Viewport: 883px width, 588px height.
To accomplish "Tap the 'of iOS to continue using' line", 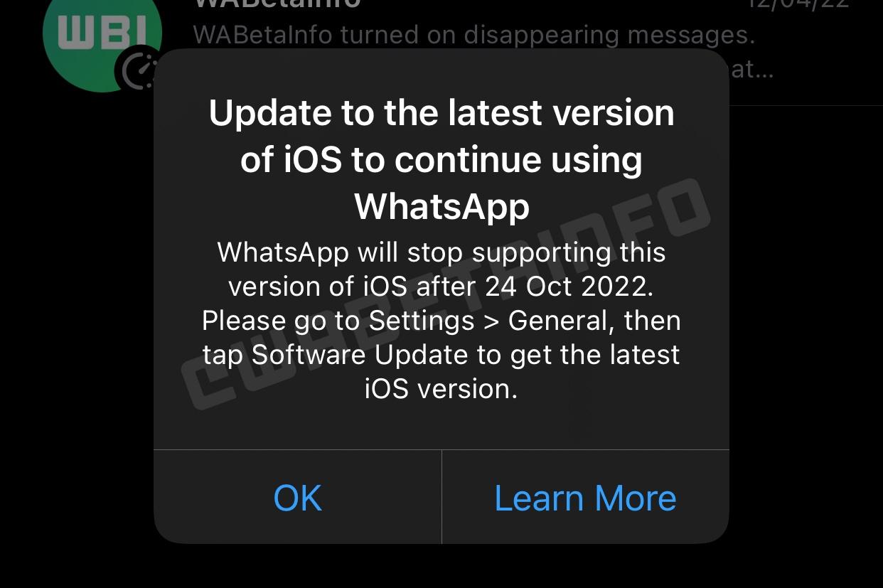I will [442, 160].
